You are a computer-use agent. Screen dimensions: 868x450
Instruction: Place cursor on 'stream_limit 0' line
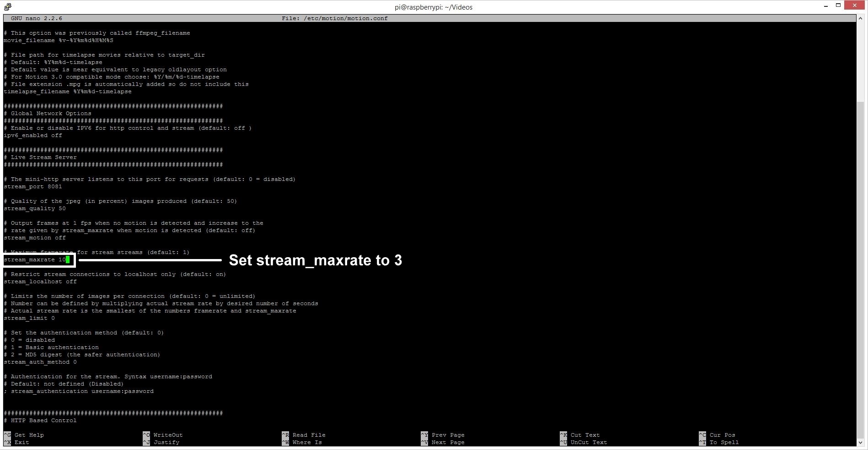(29, 318)
